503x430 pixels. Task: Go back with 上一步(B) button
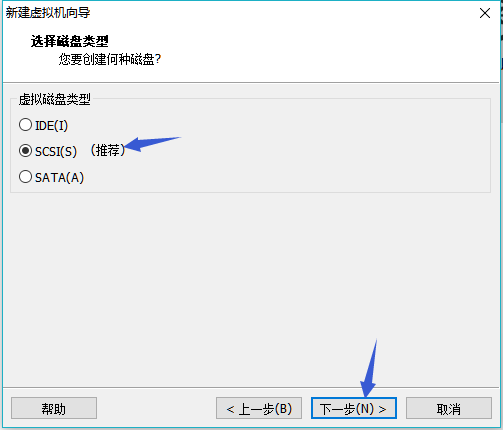[259, 408]
